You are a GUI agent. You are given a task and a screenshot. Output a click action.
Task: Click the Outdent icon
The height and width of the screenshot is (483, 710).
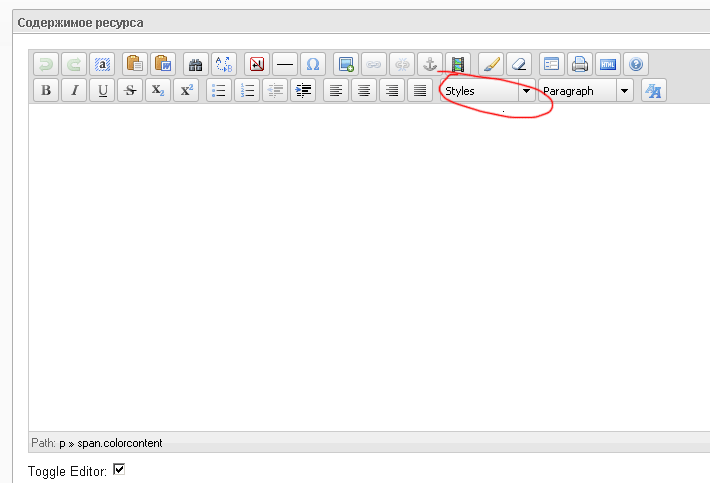pyautogui.click(x=275, y=90)
